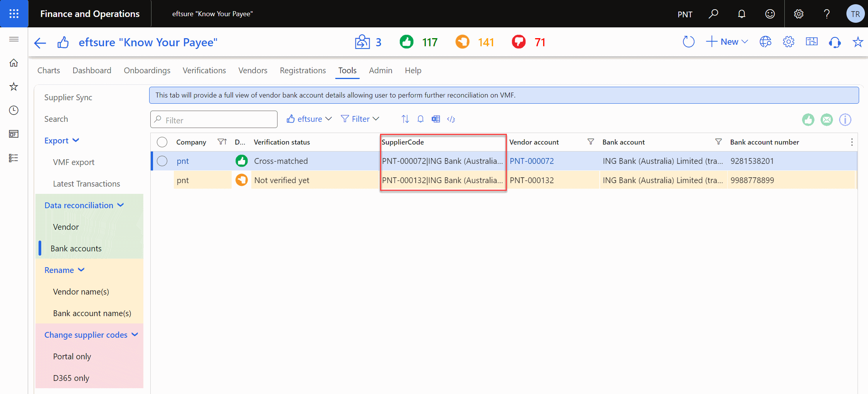868x394 pixels.
Task: Collapse the Export section
Action: 62,141
